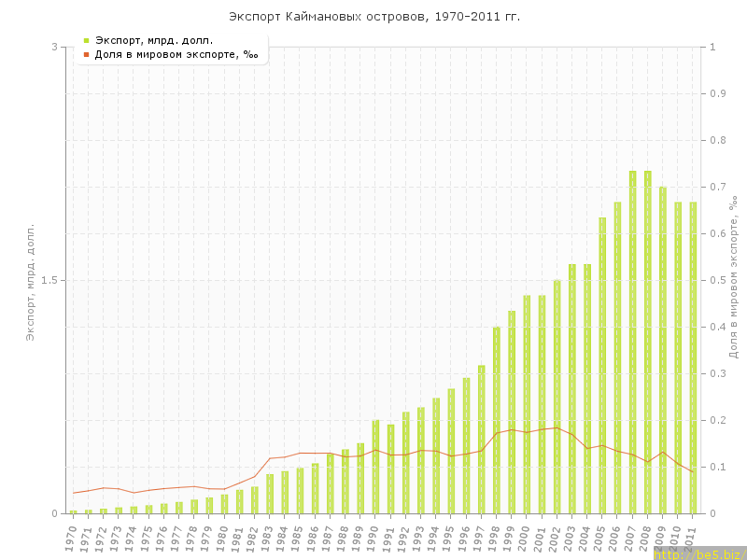This screenshot has width=747, height=560.
Task: Open the be5.biz watermark link
Action: [x=698, y=554]
